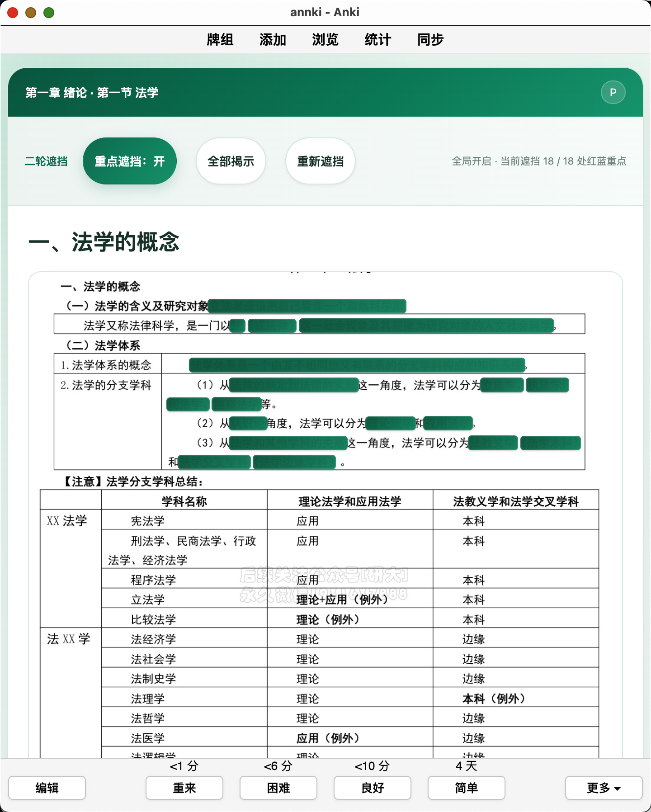This screenshot has width=651, height=812.
Task: Reveal the mask in the 法学体系的概念 row
Action: pyautogui.click(x=357, y=365)
